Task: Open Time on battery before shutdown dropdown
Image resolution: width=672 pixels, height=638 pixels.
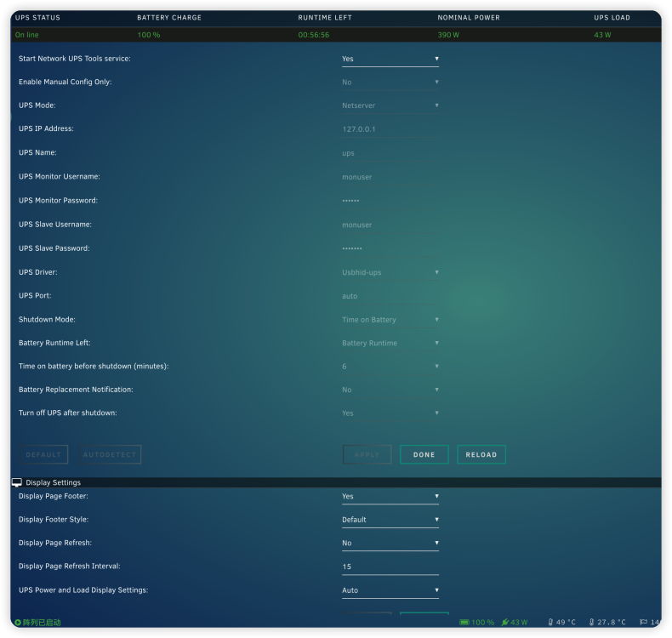Action: tap(390, 367)
